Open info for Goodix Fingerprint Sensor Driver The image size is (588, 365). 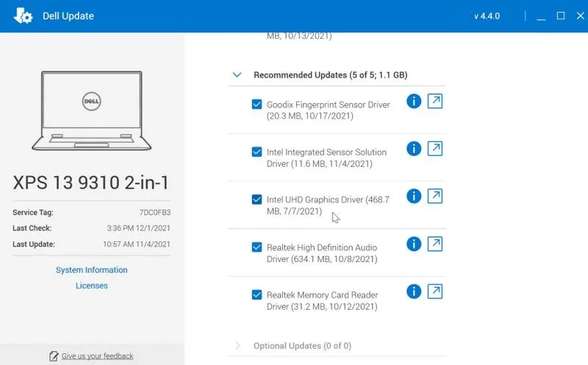coord(414,101)
